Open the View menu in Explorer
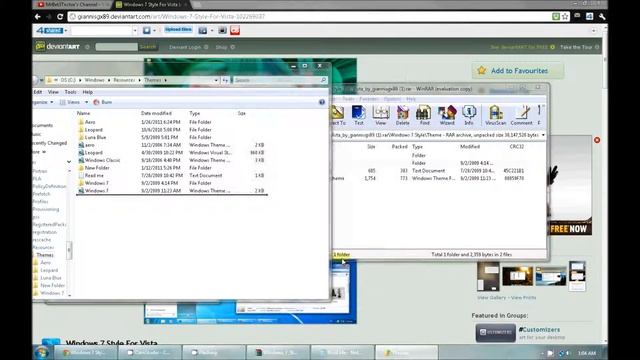This screenshot has height=360, width=640. point(53,92)
